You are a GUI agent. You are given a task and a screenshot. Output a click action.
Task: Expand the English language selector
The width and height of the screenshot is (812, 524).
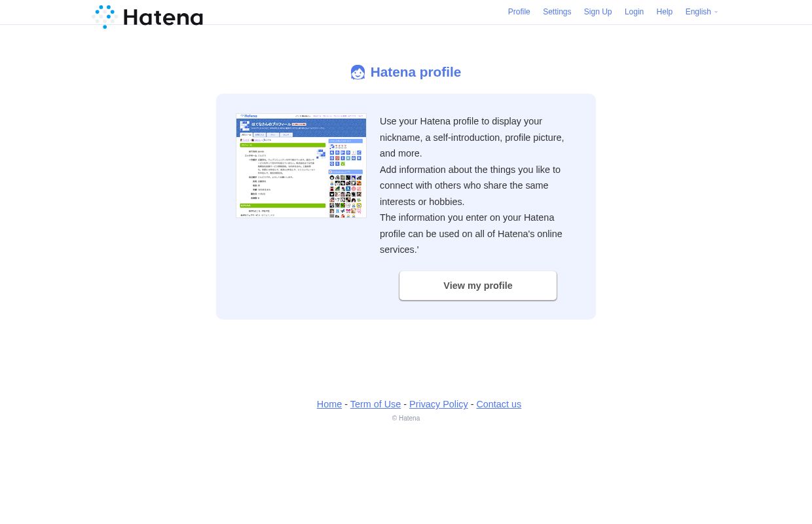(x=697, y=12)
